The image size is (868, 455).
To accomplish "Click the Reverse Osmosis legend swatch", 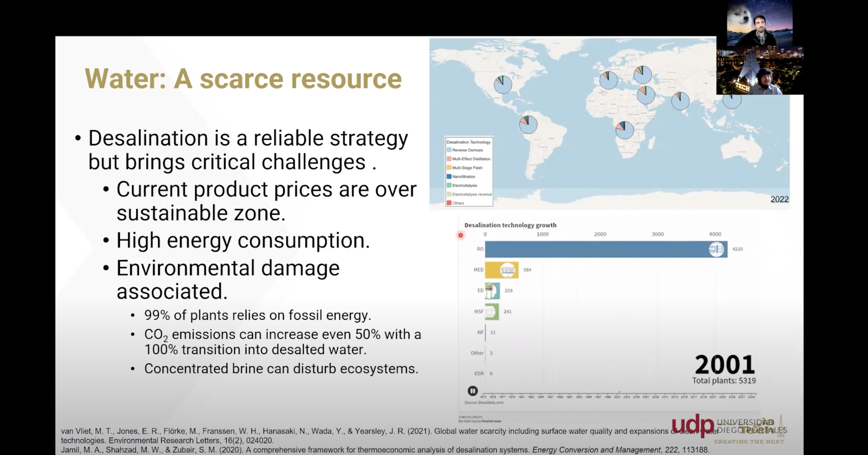I will coord(449,150).
